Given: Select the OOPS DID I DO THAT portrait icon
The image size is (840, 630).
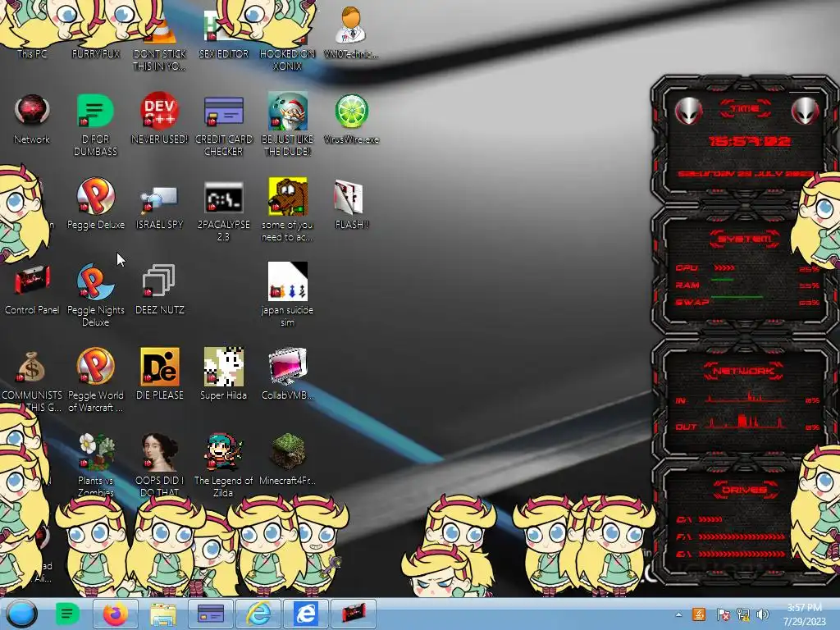Looking at the screenshot, I should pyautogui.click(x=159, y=452).
